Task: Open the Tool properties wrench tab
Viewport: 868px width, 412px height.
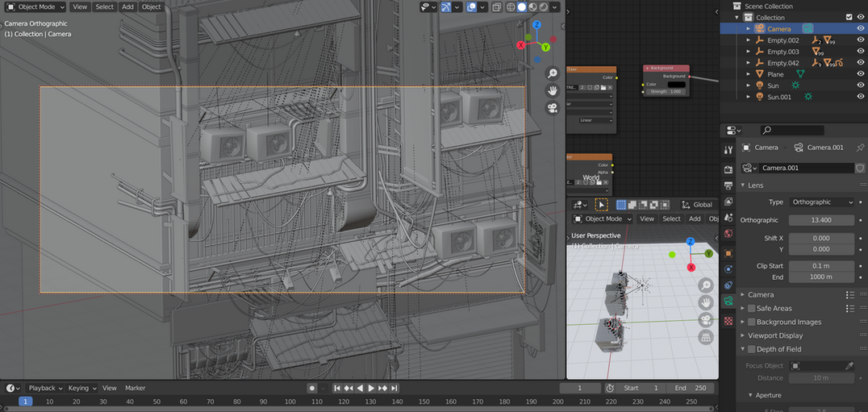Action: click(x=728, y=150)
